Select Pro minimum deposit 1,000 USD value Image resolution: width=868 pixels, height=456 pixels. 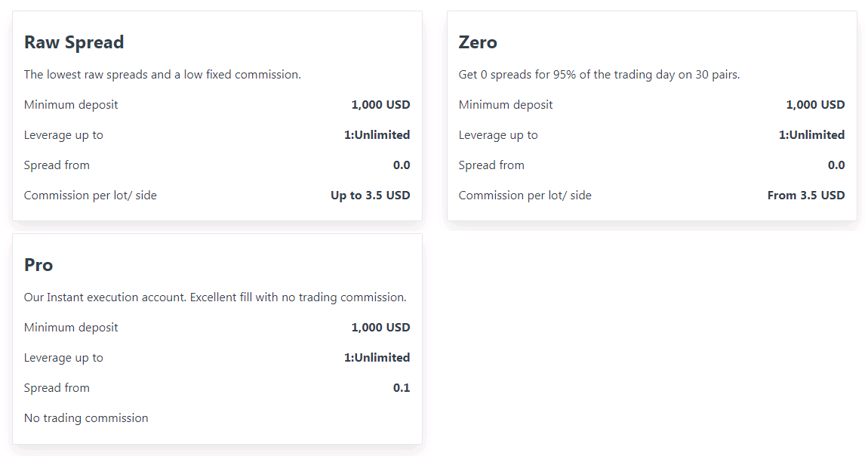380,327
